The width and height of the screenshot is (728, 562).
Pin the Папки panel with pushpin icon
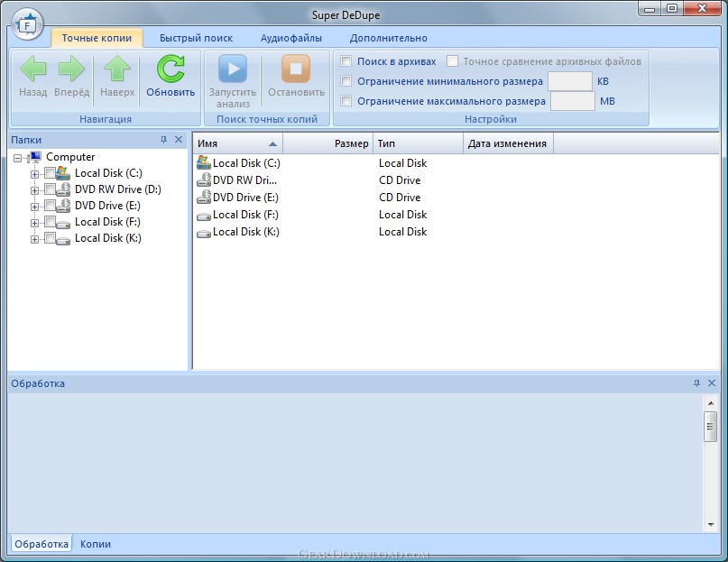163,139
